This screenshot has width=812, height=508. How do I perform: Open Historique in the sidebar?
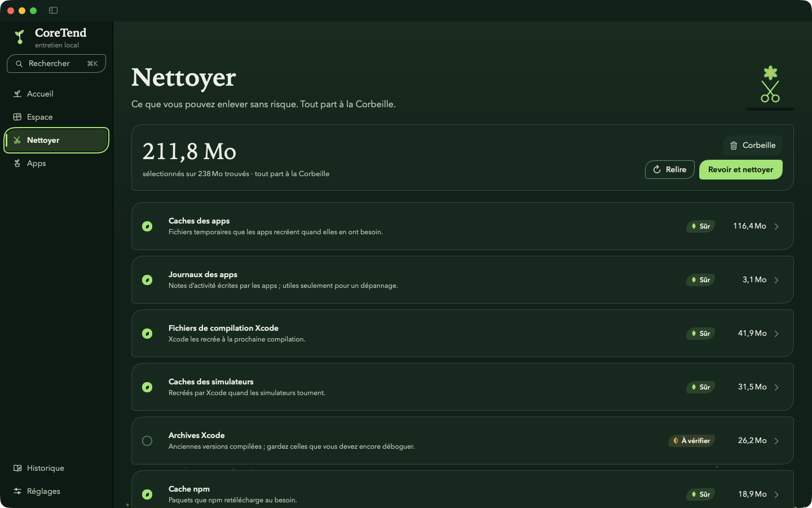56,468
